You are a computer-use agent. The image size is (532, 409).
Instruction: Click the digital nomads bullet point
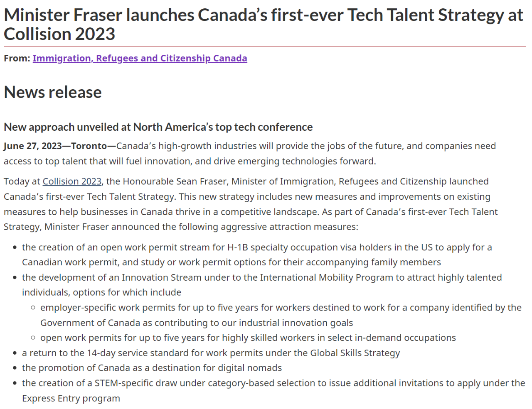152,368
